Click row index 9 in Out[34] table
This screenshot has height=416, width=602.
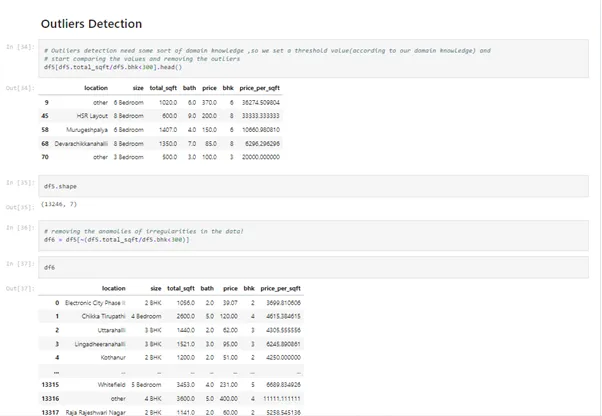click(46, 102)
